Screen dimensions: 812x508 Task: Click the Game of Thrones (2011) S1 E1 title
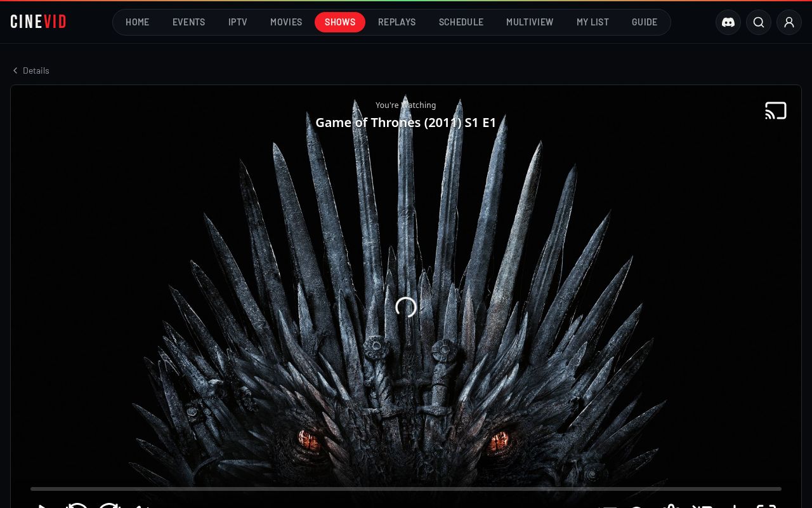(x=406, y=123)
